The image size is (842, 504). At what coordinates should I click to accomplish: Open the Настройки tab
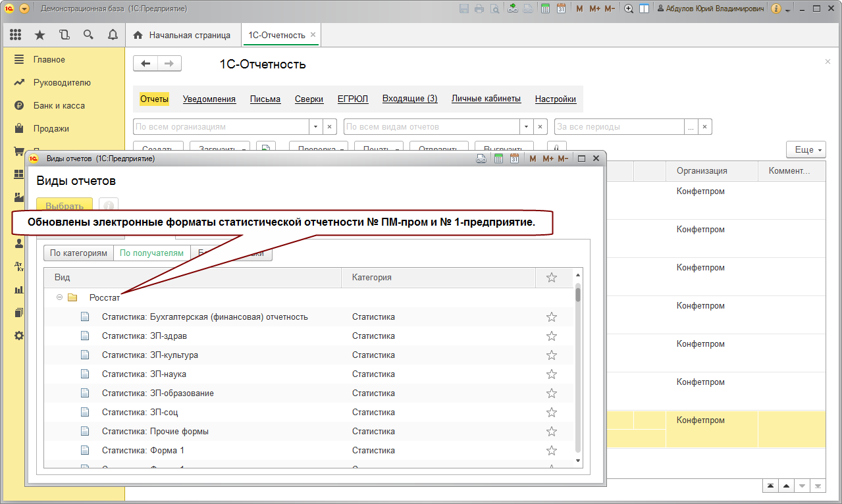(x=555, y=99)
